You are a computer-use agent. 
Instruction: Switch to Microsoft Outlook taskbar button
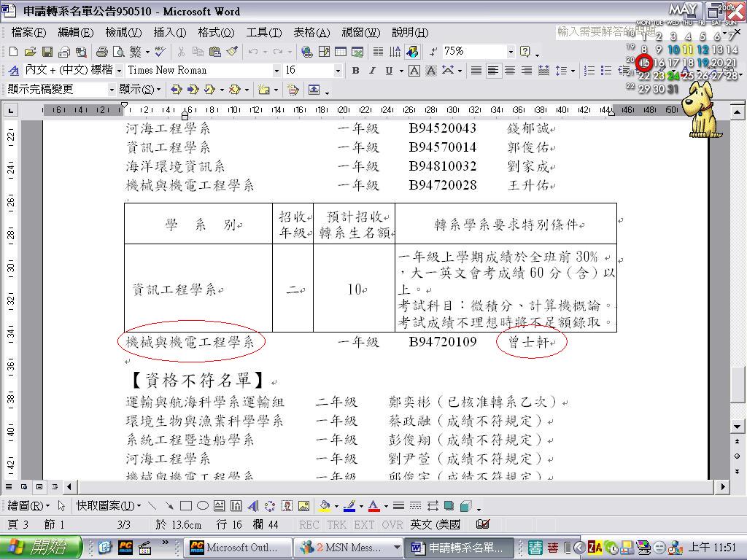[x=237, y=548]
